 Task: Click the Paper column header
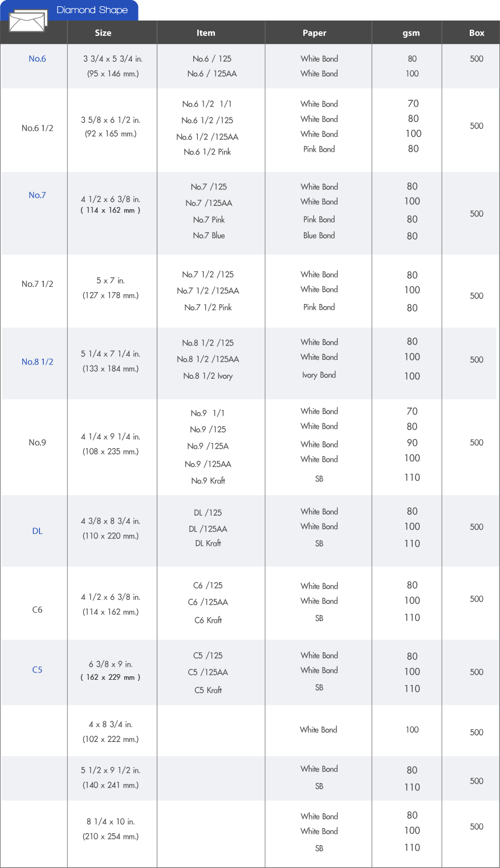pos(314,33)
